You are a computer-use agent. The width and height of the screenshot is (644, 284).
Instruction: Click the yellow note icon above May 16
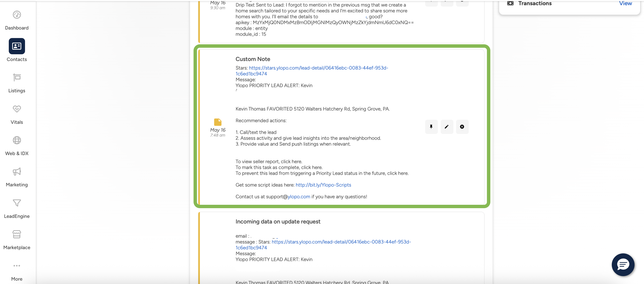(218, 122)
